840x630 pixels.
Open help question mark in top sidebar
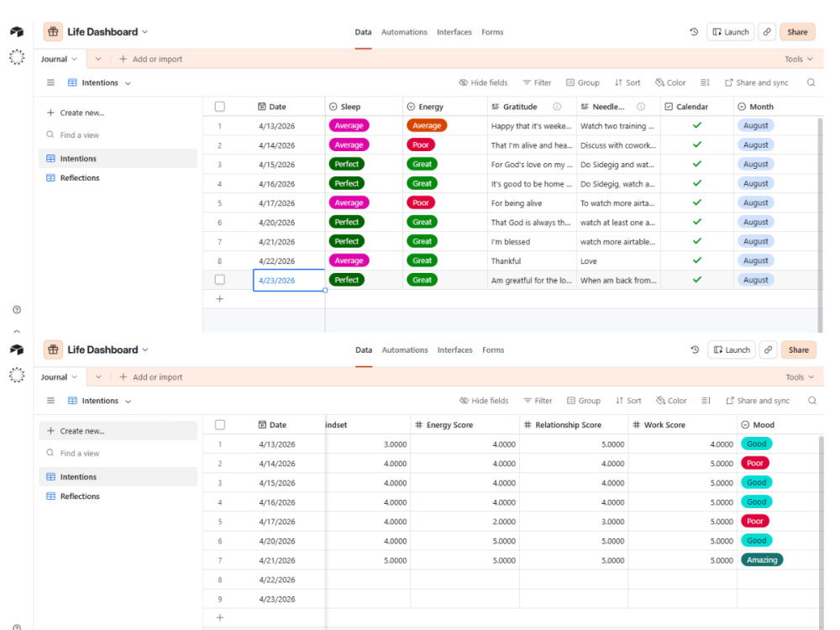17,310
